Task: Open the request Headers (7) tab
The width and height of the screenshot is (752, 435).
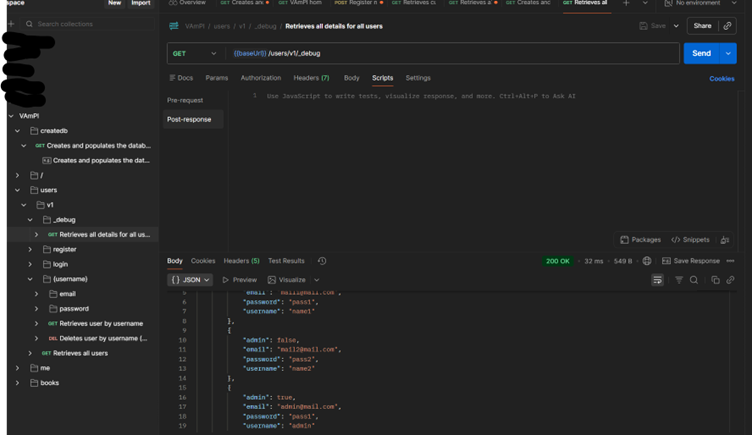Action: (311, 78)
